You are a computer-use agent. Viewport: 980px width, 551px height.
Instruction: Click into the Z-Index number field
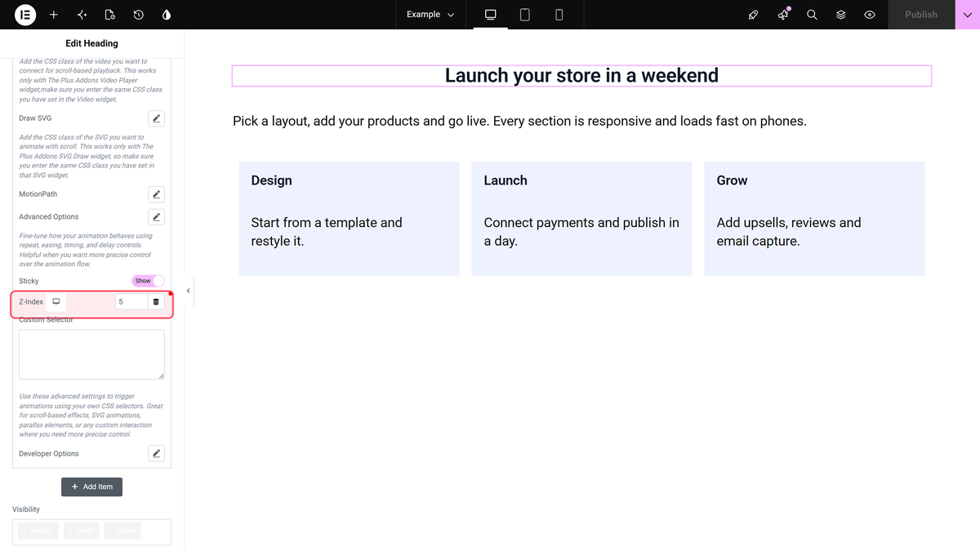click(131, 302)
